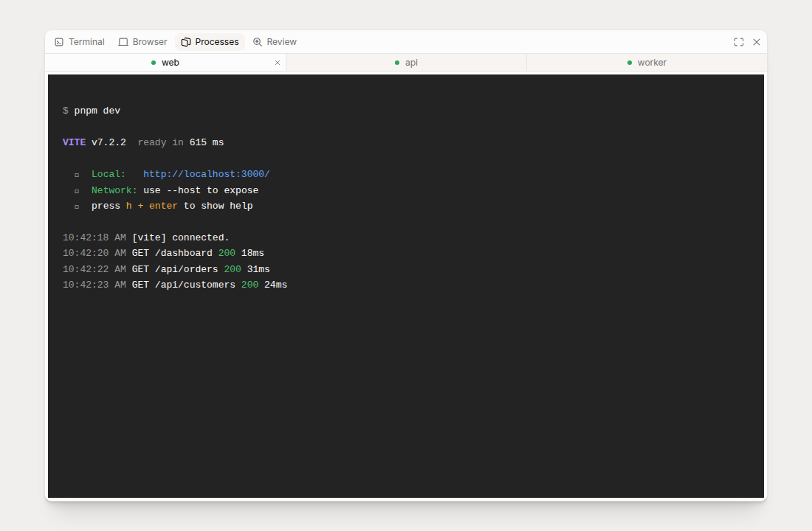Click the api tab green status dot

[x=397, y=63]
